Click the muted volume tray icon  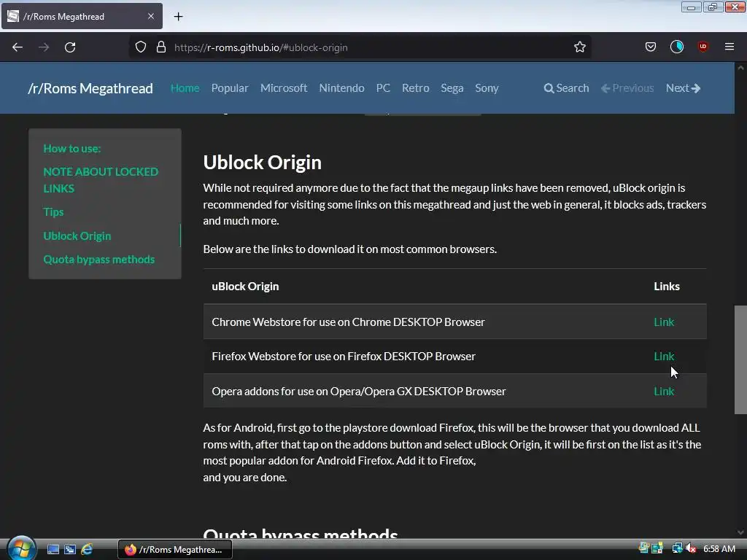pyautogui.click(x=691, y=548)
